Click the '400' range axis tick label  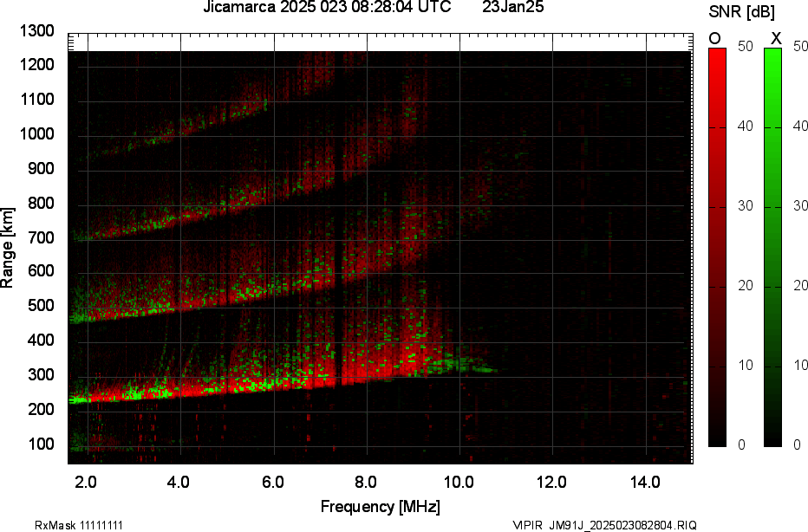(x=41, y=340)
